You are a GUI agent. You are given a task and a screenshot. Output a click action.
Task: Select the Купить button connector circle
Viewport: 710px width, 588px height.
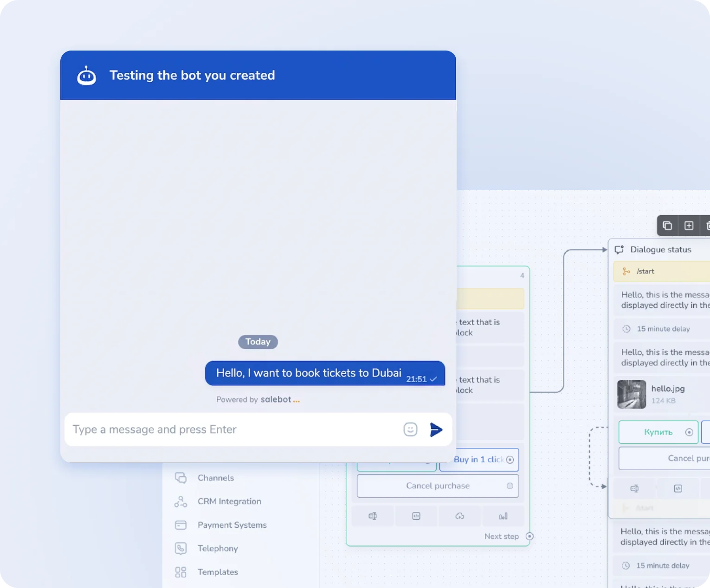click(689, 432)
